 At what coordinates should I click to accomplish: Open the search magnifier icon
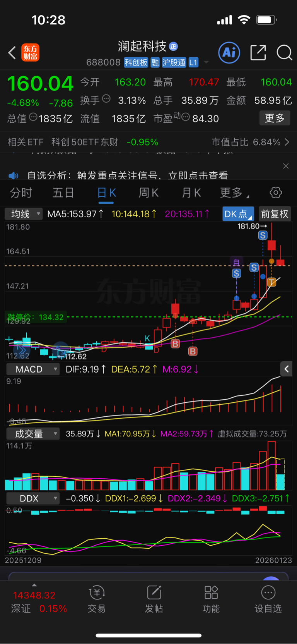coord(284,53)
